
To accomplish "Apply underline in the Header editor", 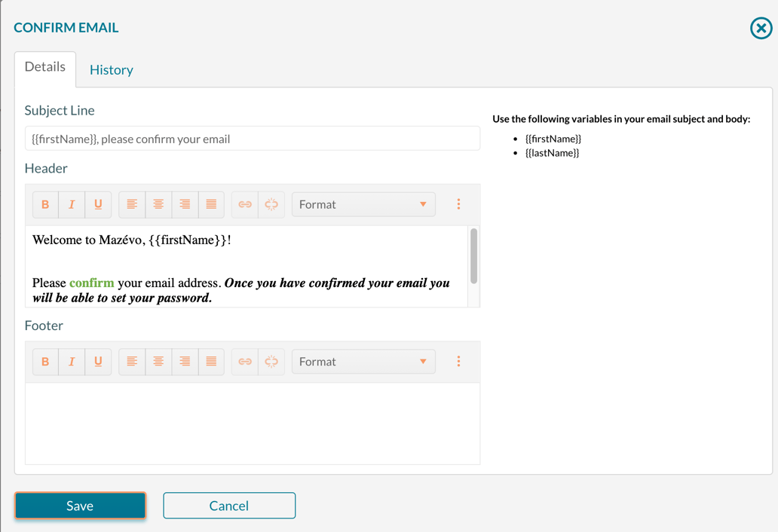I will tap(98, 204).
